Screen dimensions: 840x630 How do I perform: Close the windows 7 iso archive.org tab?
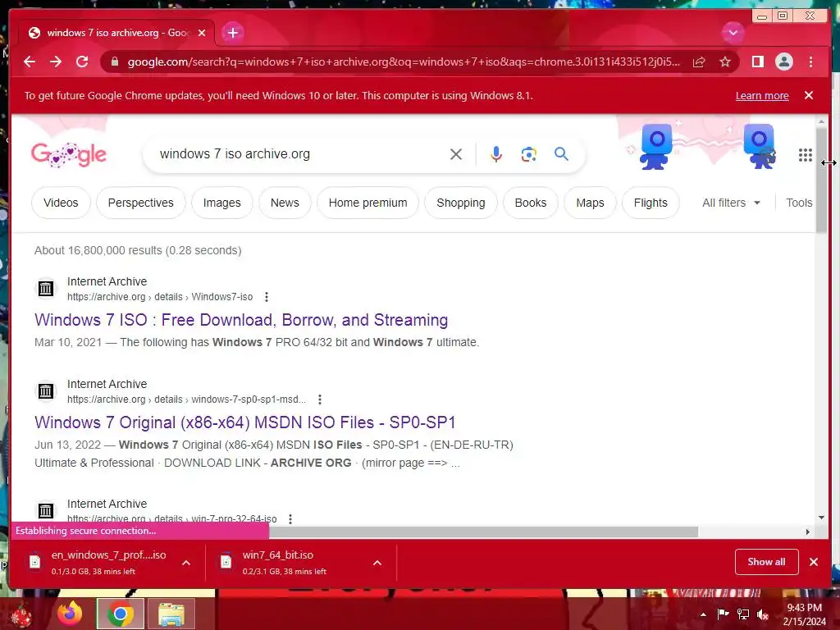click(x=202, y=33)
